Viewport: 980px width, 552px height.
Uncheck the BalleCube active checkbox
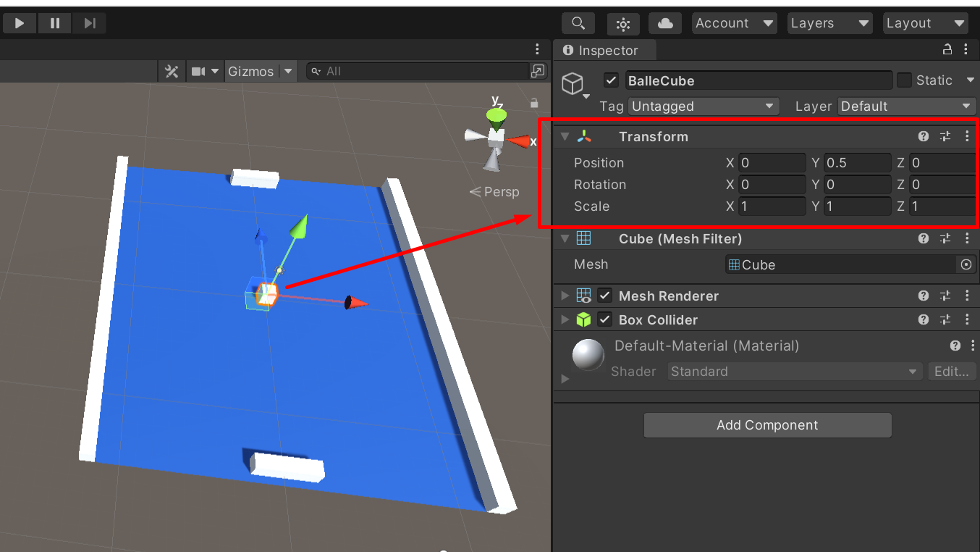612,80
